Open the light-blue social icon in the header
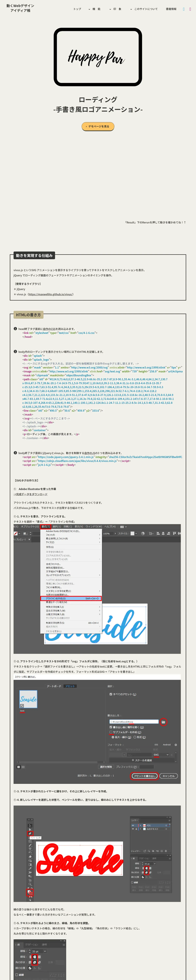This screenshot has height=980, width=196. click(184, 9)
